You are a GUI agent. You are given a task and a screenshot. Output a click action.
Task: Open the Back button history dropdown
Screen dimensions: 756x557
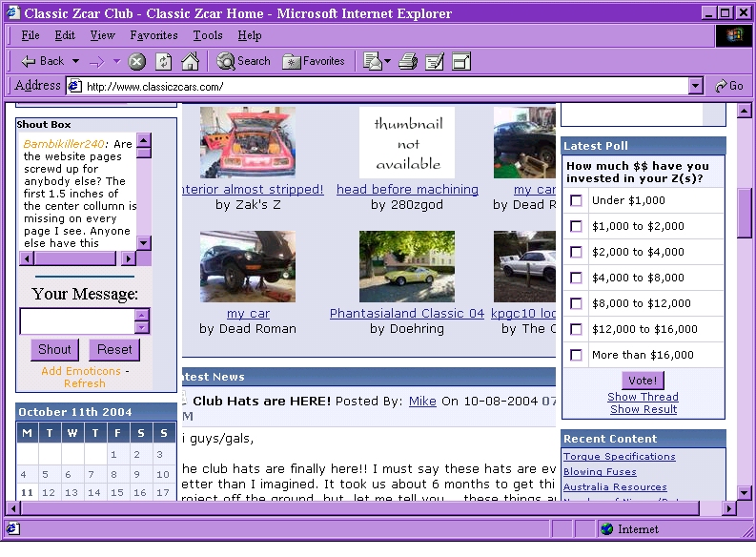tap(75, 61)
